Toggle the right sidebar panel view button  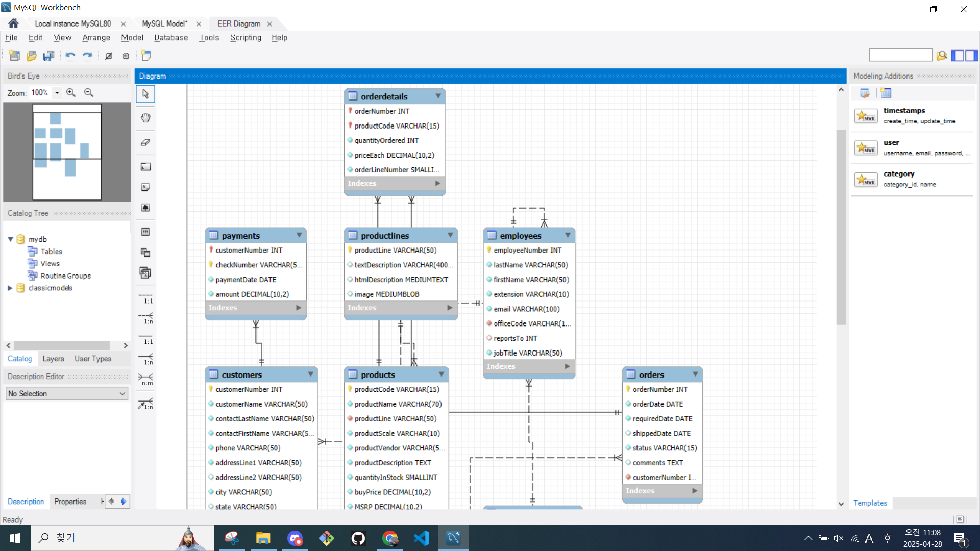(971, 56)
